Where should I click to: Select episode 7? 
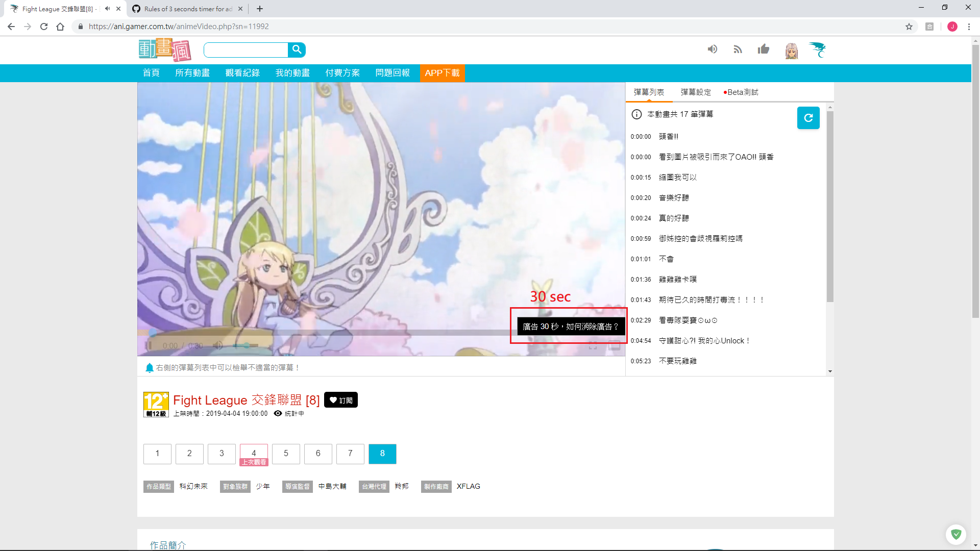tap(350, 454)
